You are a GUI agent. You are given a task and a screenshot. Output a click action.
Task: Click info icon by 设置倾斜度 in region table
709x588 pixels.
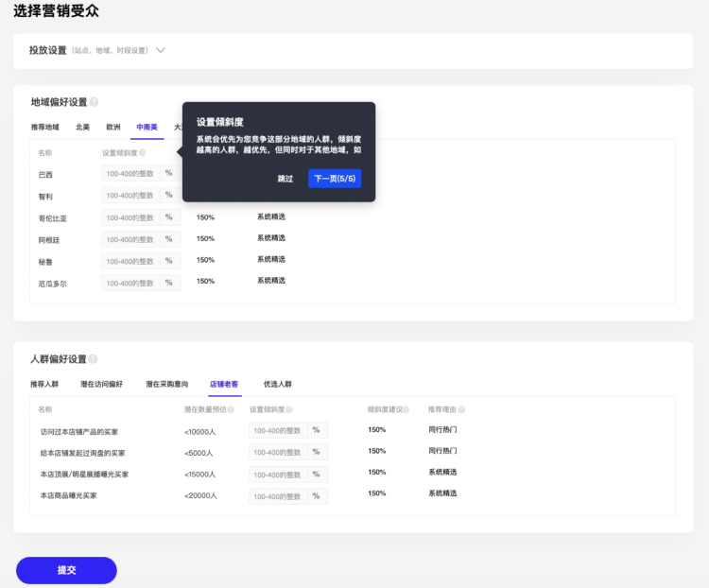(143, 153)
